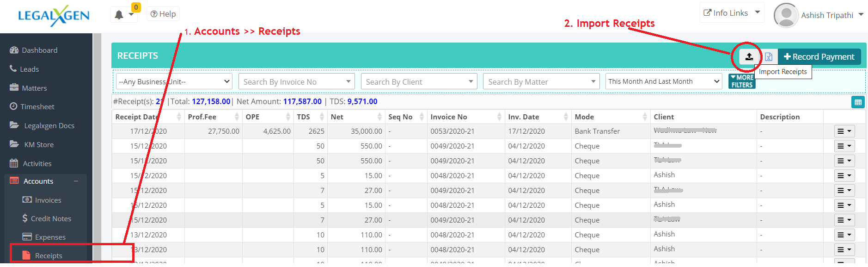The height and width of the screenshot is (267, 868).
Task: Open the Any Business Unit dropdown
Action: click(x=174, y=81)
